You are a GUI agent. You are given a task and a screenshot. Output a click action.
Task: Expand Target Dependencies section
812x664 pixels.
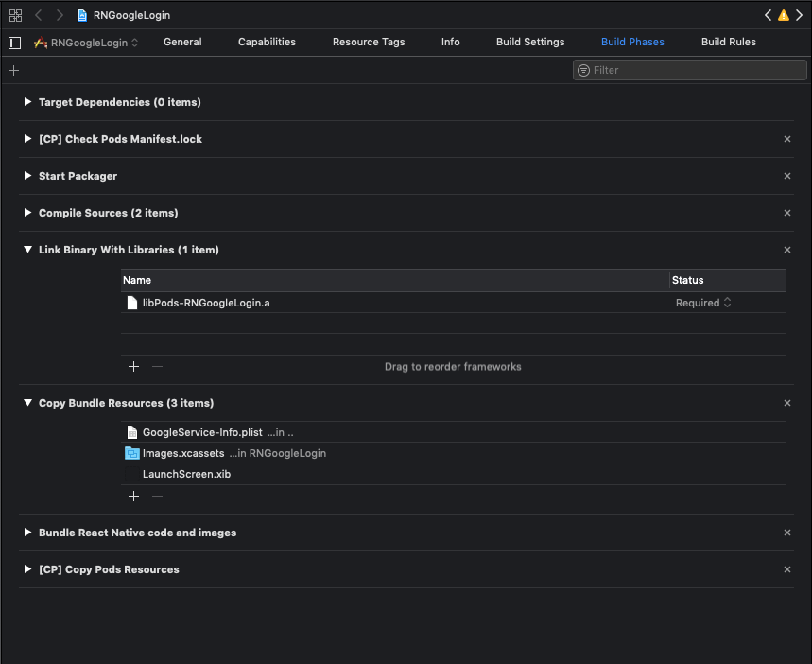pyautogui.click(x=27, y=102)
